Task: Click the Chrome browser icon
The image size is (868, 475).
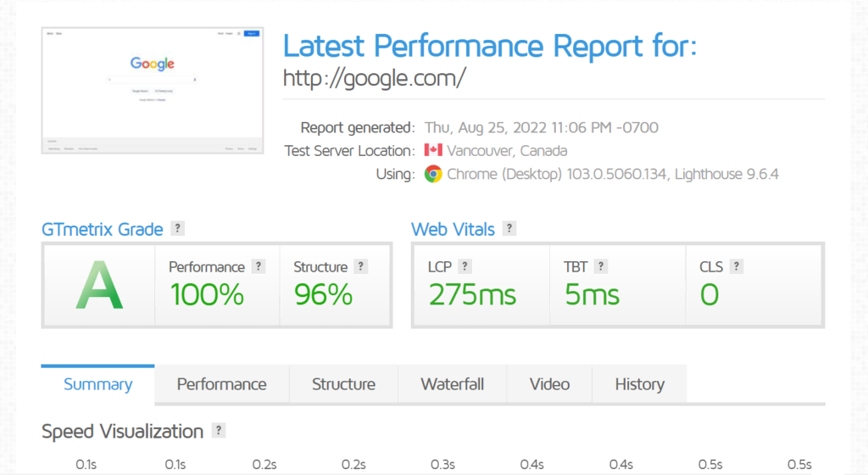Action: [432, 174]
